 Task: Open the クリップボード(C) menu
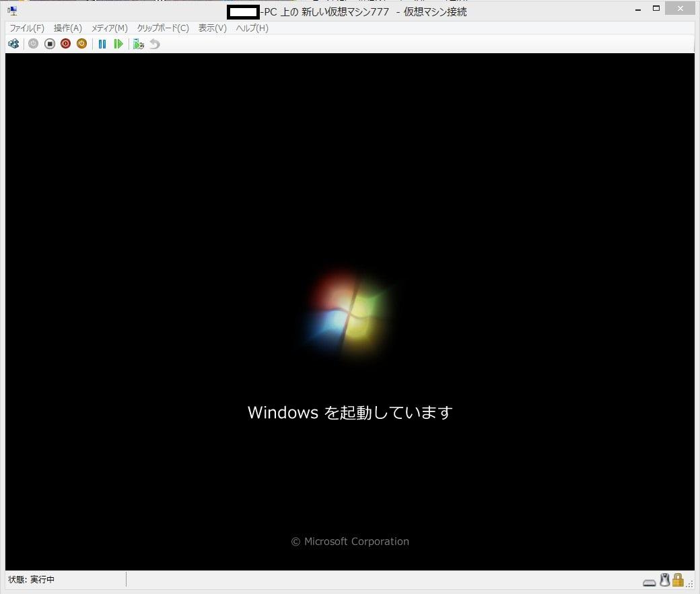pos(163,28)
